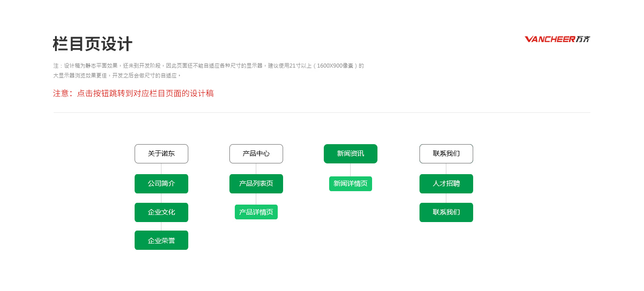Open the 企业文化 page design
This screenshot has width=644, height=291.
pyautogui.click(x=161, y=212)
